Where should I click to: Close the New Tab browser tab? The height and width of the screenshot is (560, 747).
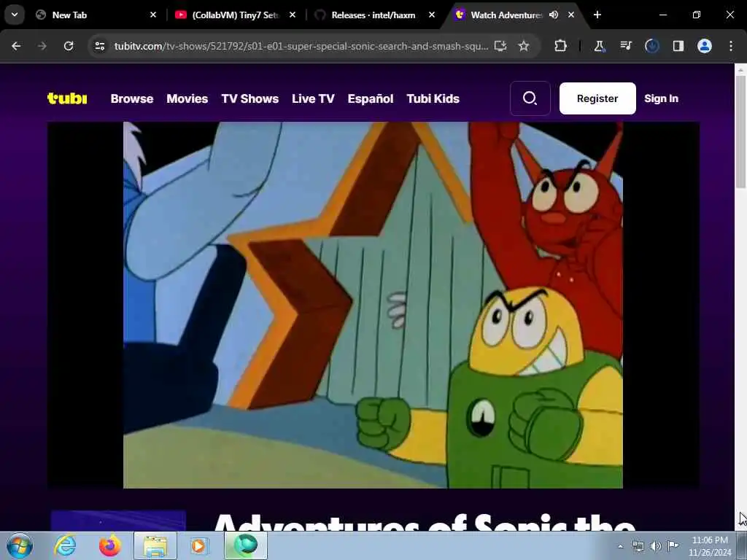[153, 15]
